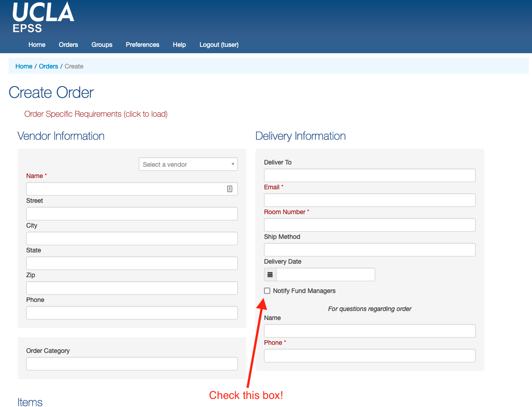This screenshot has width=532, height=407.
Task: Go to the Preferences menu
Action: [142, 45]
